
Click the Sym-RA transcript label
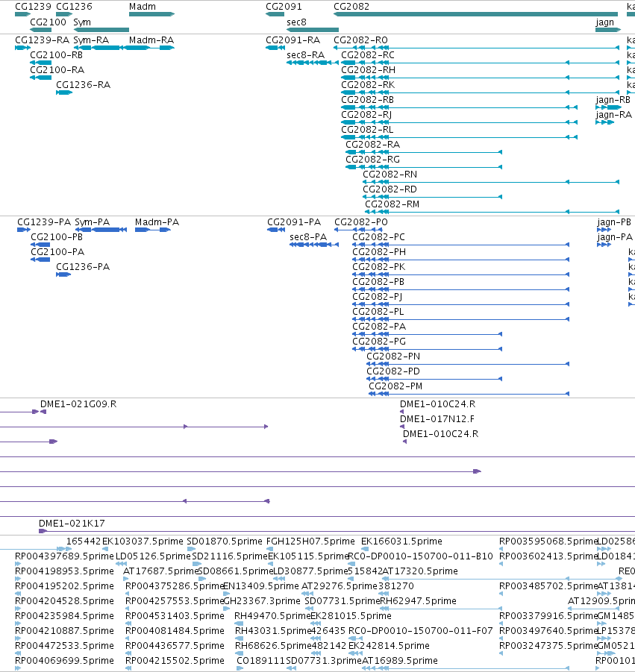tap(91, 40)
